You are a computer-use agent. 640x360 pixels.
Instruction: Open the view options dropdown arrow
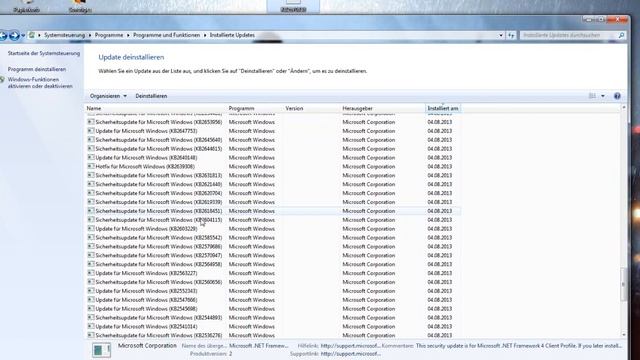(603, 96)
